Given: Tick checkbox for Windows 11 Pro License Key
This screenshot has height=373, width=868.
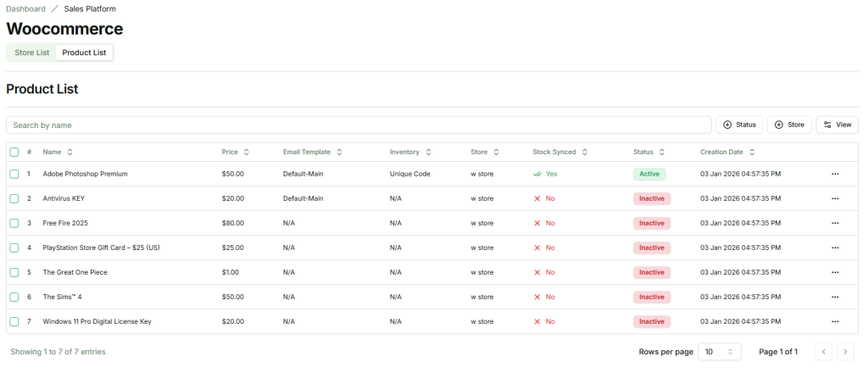Looking at the screenshot, I should (x=14, y=322).
